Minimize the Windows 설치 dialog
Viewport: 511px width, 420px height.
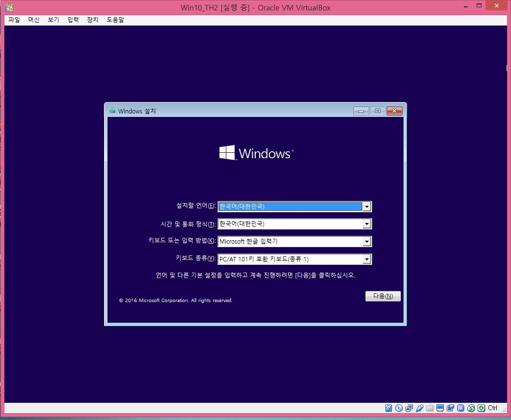pos(361,111)
